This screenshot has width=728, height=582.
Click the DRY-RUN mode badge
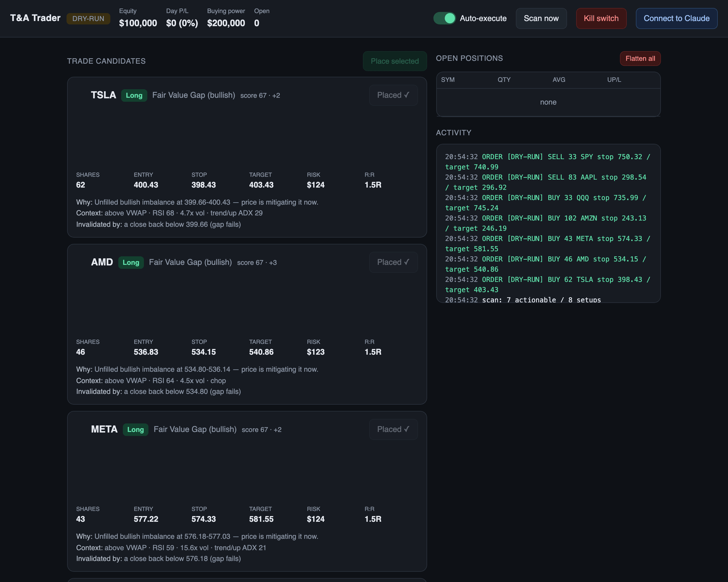(x=88, y=18)
